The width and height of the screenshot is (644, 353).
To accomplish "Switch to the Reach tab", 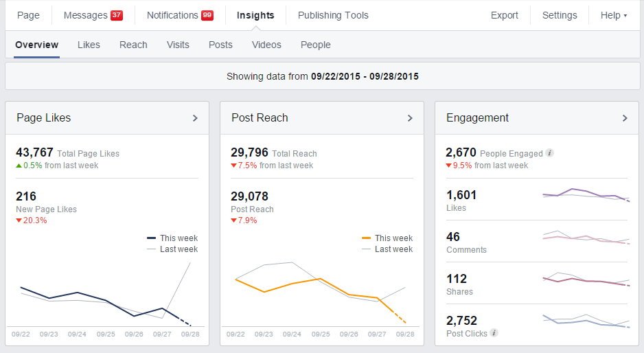I will point(133,45).
